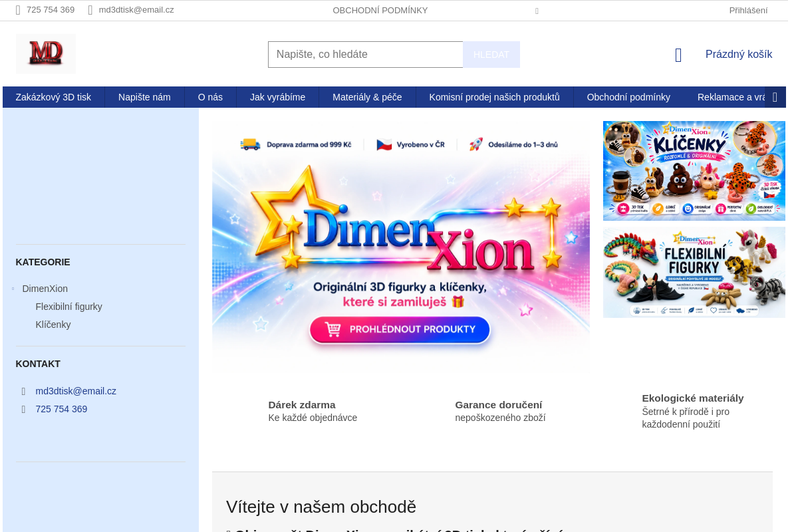Viewport: 798px width, 532px height.
Task: Open the main DimenXion star banner
Action: tap(401, 246)
